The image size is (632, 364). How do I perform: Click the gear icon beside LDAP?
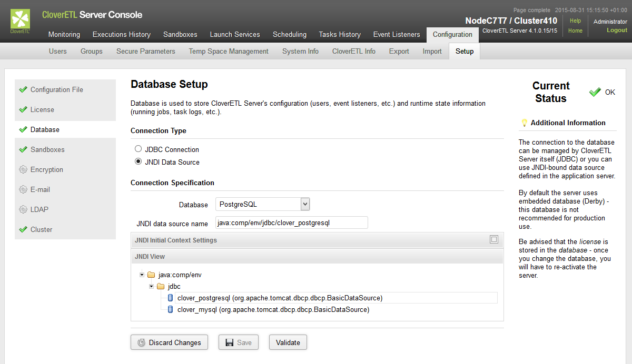23,209
